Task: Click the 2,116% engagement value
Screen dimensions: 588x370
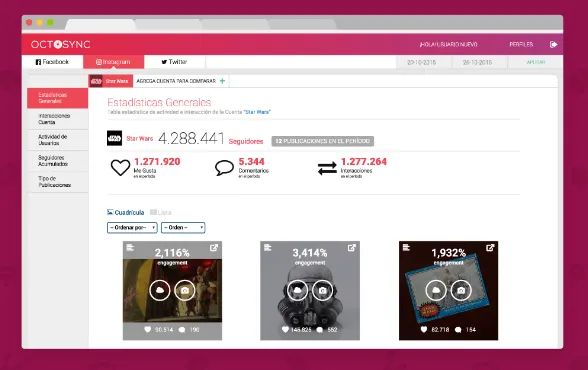Action: pos(172,253)
